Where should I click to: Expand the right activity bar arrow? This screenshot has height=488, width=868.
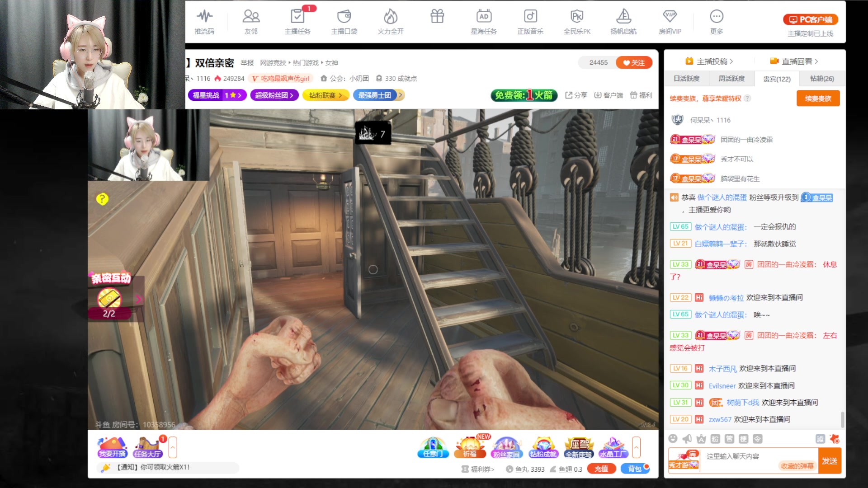click(636, 448)
